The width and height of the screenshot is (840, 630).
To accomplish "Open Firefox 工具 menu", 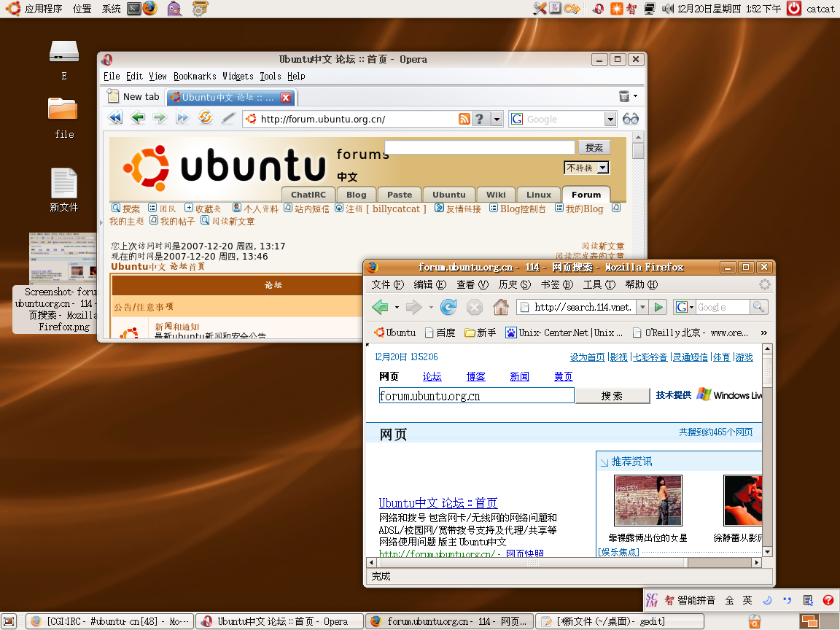I will tap(599, 284).
